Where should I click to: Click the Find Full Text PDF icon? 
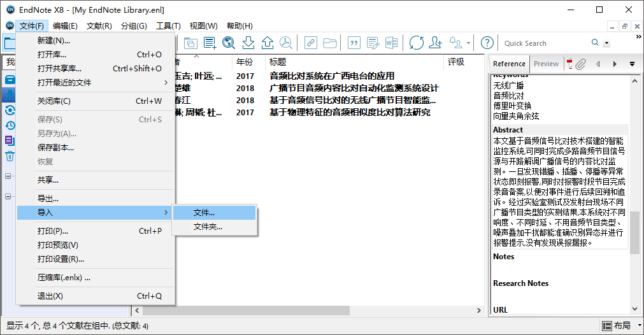click(x=286, y=43)
